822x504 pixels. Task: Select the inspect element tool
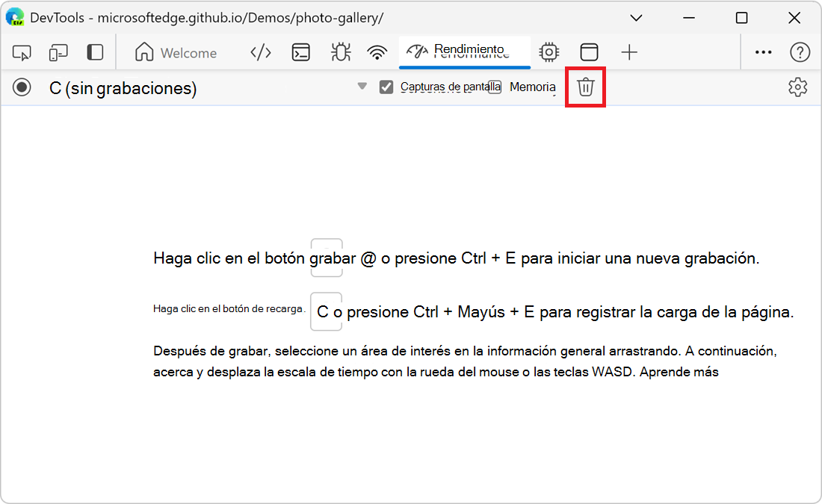(x=22, y=52)
